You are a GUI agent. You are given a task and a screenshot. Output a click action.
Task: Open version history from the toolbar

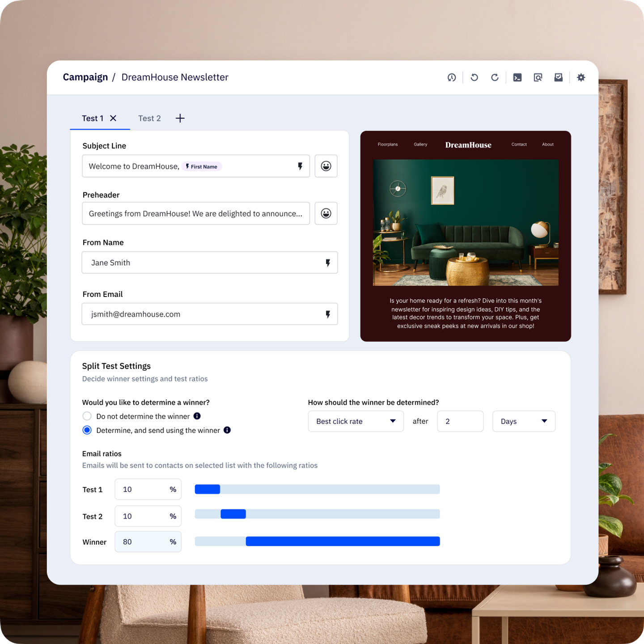[451, 77]
